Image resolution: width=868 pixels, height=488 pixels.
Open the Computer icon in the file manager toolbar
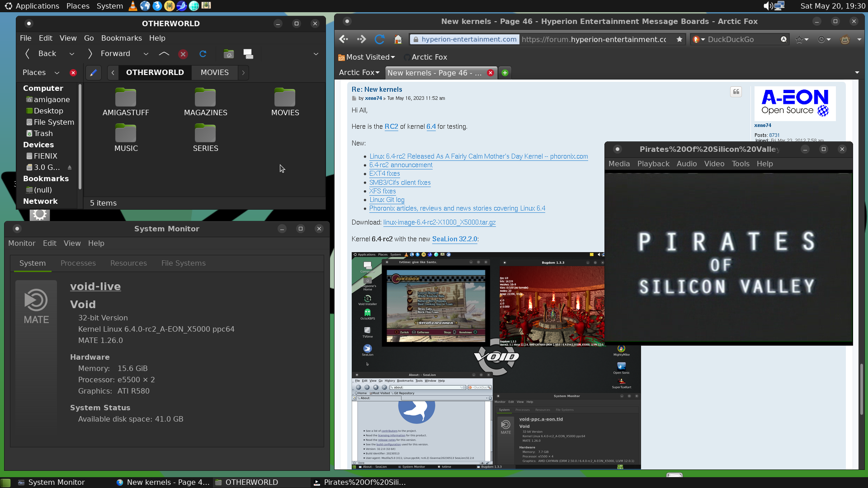(248, 54)
